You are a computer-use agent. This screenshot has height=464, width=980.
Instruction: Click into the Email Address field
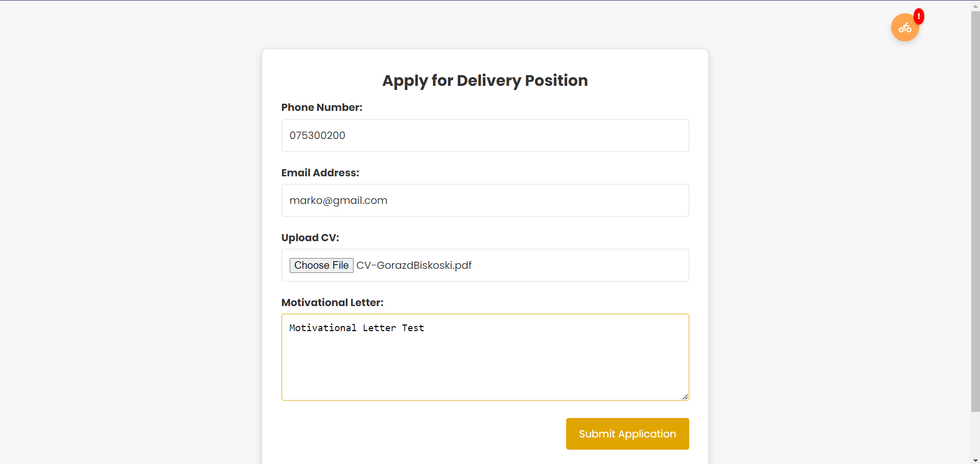tap(485, 200)
